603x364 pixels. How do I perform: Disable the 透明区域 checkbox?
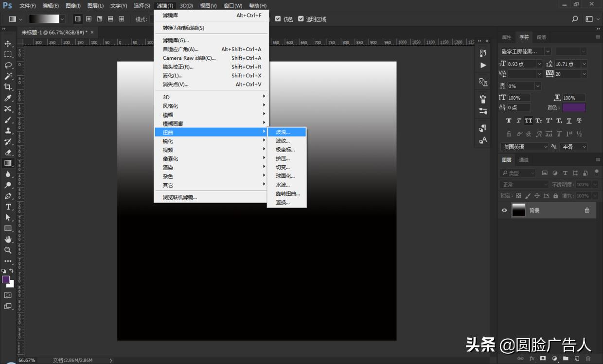[301, 19]
